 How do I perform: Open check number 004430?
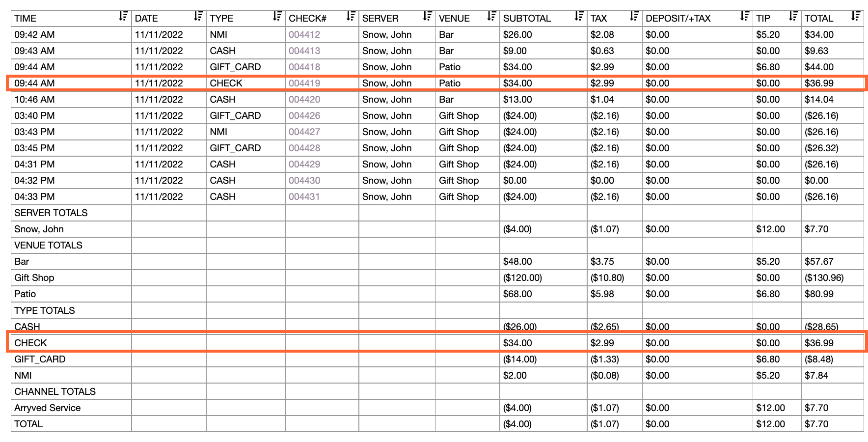tap(304, 180)
